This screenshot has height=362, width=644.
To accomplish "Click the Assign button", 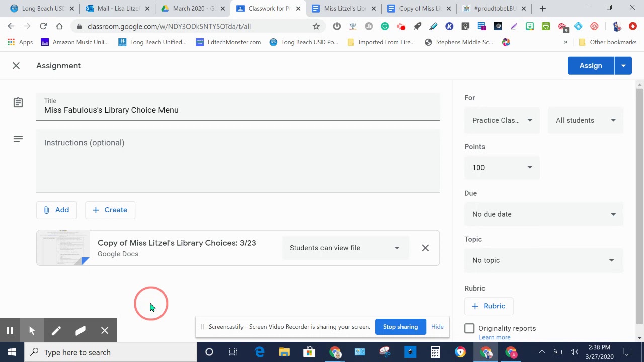I will point(591,66).
